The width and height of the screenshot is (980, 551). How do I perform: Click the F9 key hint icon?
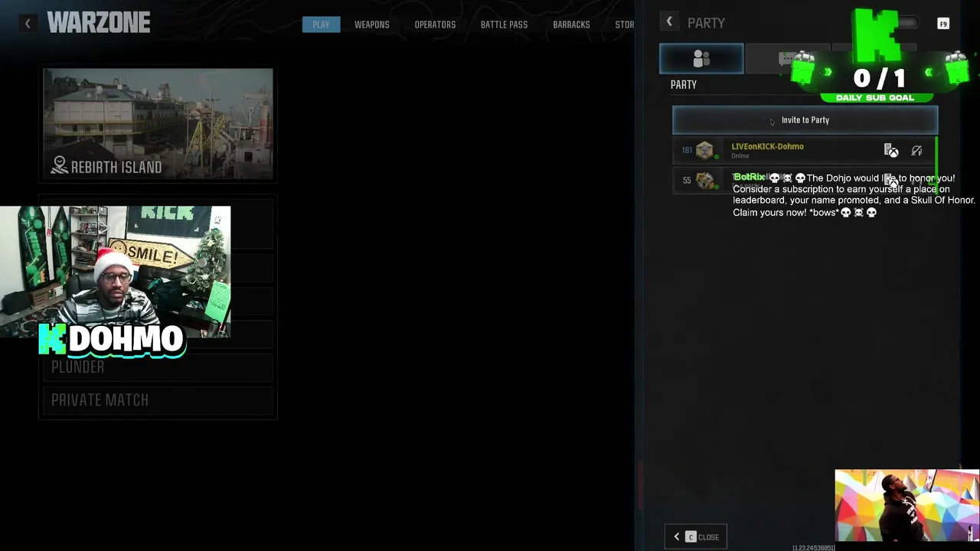point(943,24)
